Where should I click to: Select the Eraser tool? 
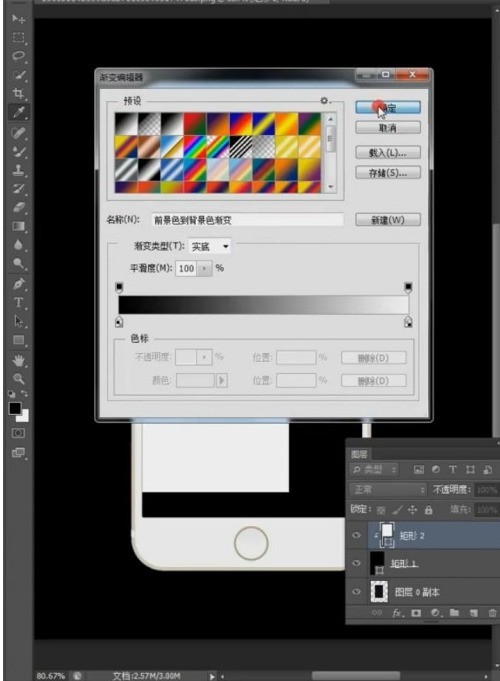(x=18, y=207)
